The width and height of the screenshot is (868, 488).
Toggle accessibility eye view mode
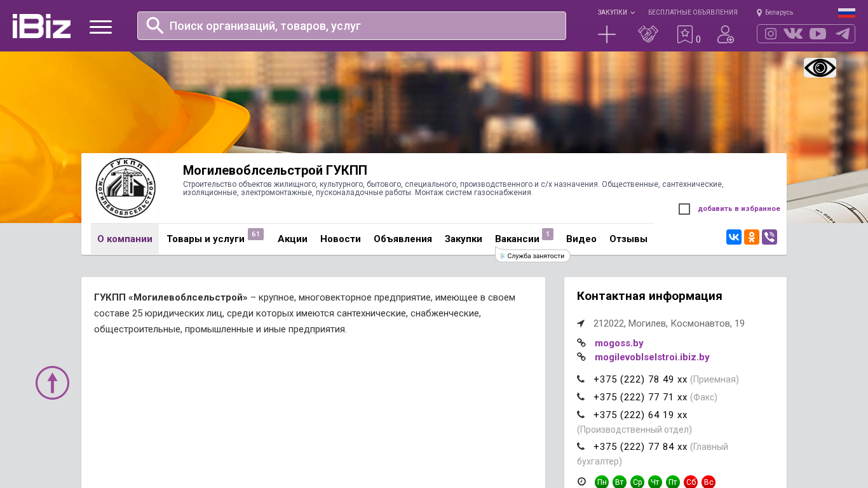coord(820,67)
